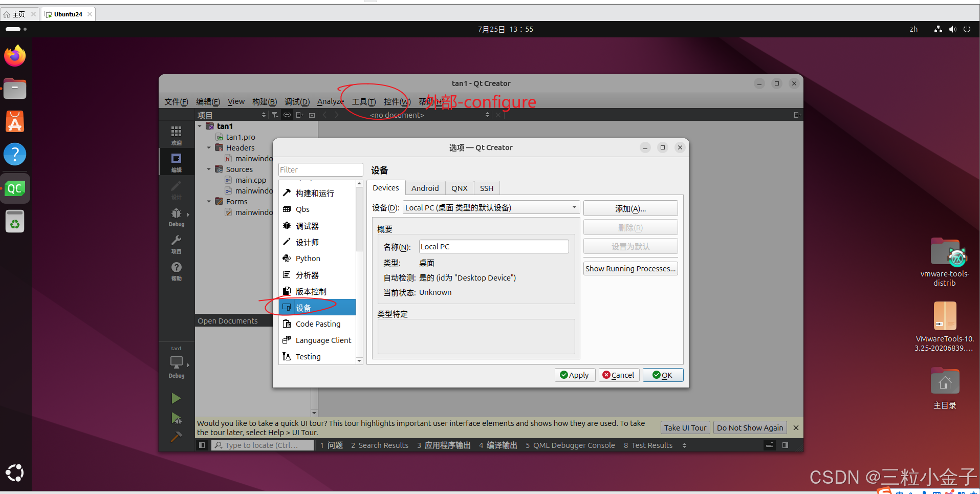Open the 构建(B) Build menu
This screenshot has width=980, height=494.
265,101
